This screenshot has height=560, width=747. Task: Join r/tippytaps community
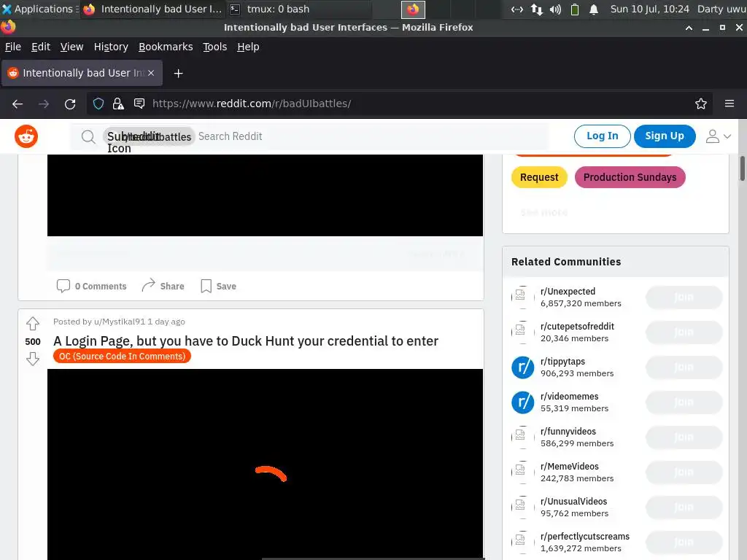(684, 367)
